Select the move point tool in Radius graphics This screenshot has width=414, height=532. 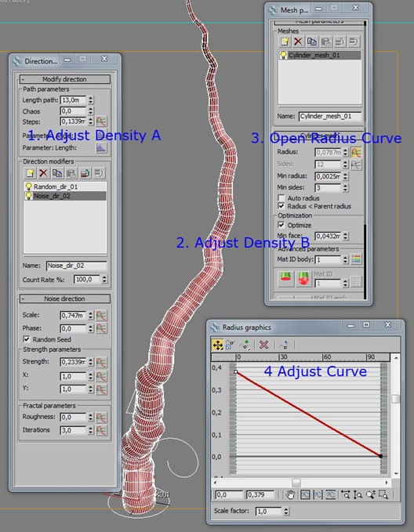(217, 345)
